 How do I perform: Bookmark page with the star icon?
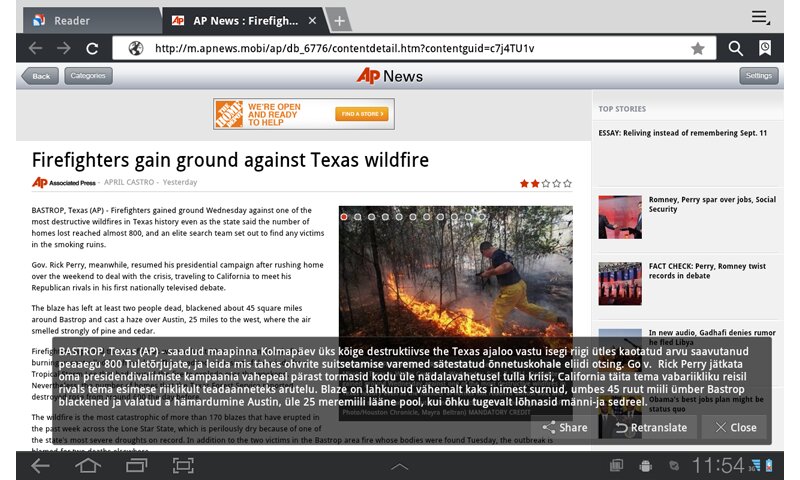[x=697, y=48]
